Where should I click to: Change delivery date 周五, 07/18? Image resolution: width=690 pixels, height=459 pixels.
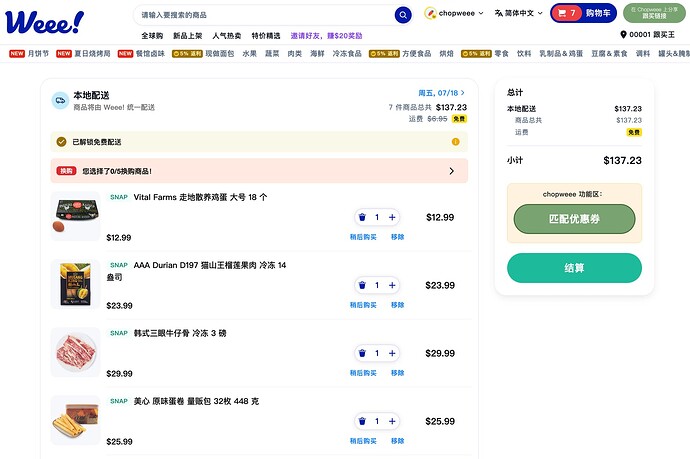pyautogui.click(x=441, y=93)
